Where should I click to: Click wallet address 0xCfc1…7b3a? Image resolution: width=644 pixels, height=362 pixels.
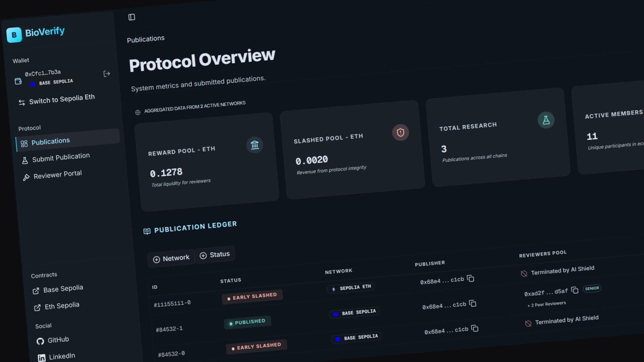tap(43, 73)
